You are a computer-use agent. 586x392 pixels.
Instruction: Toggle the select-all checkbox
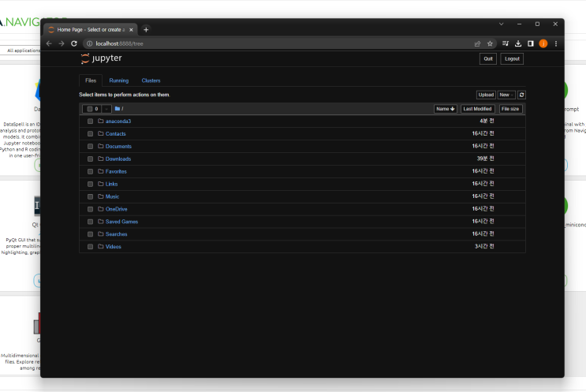(x=90, y=109)
